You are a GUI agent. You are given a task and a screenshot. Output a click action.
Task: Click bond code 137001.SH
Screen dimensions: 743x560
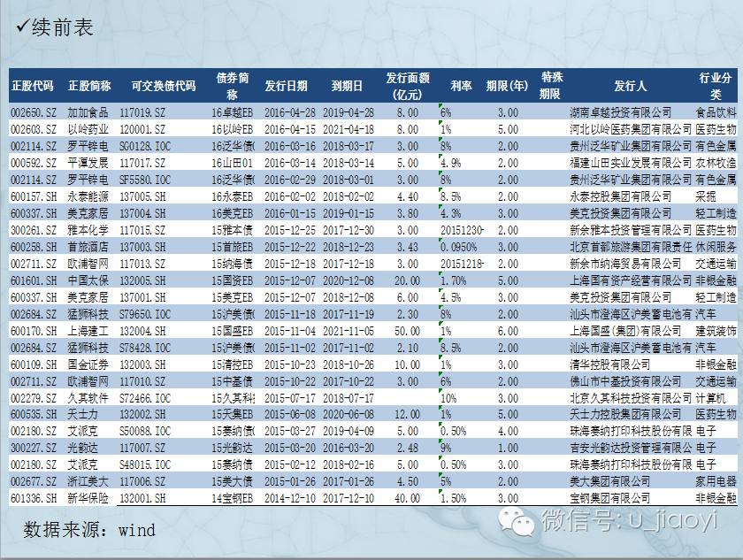click(x=142, y=297)
